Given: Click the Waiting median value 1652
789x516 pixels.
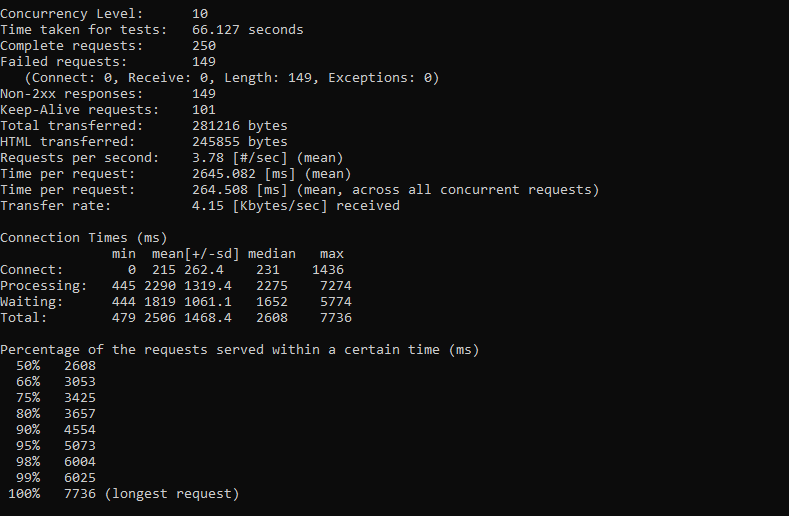Looking at the screenshot, I should click(x=272, y=302).
